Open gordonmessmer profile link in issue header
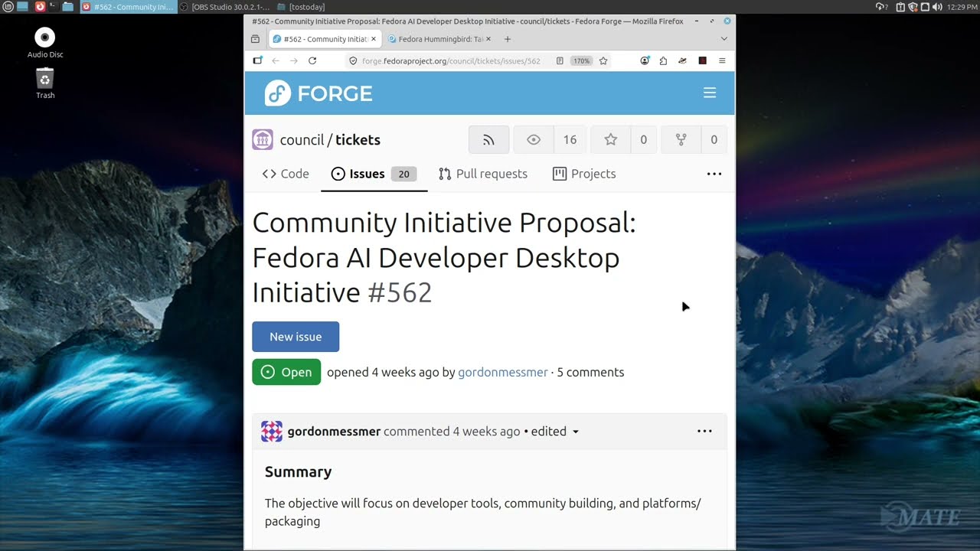 (503, 372)
